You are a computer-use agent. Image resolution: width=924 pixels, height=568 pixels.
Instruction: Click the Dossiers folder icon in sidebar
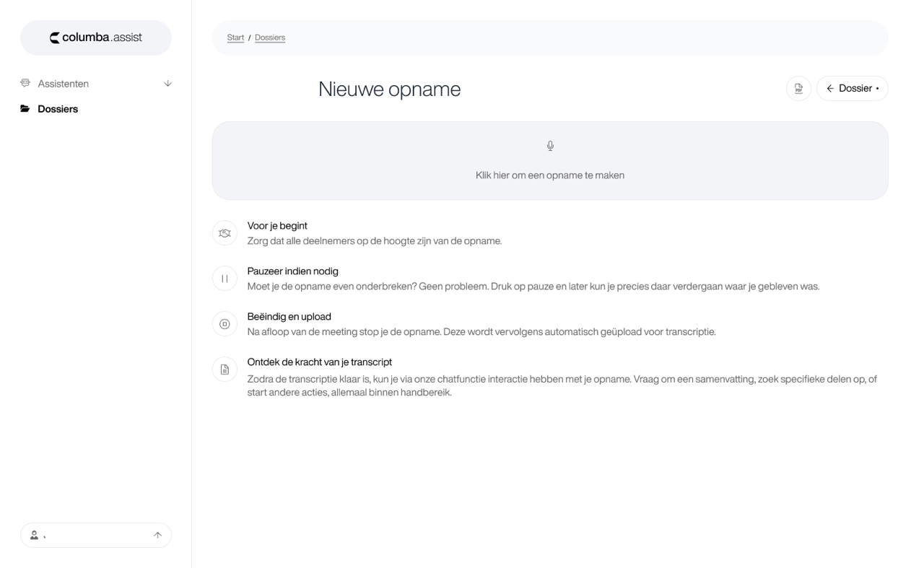tap(25, 110)
